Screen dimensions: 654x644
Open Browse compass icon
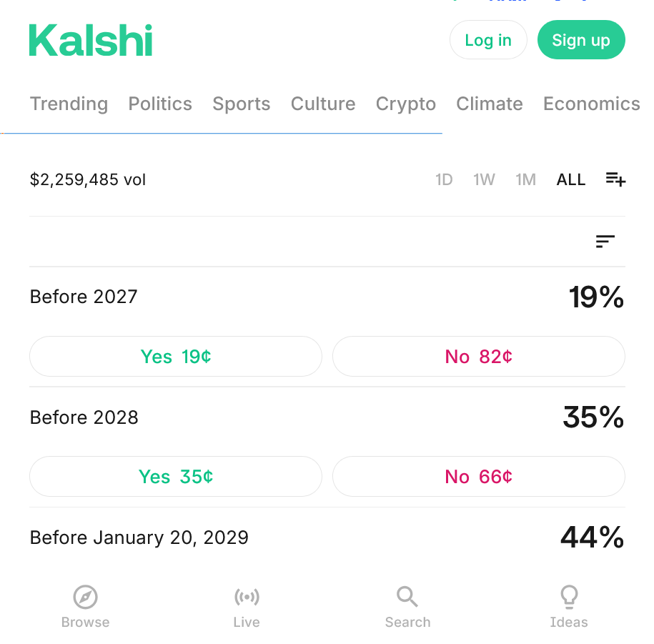pos(85,597)
